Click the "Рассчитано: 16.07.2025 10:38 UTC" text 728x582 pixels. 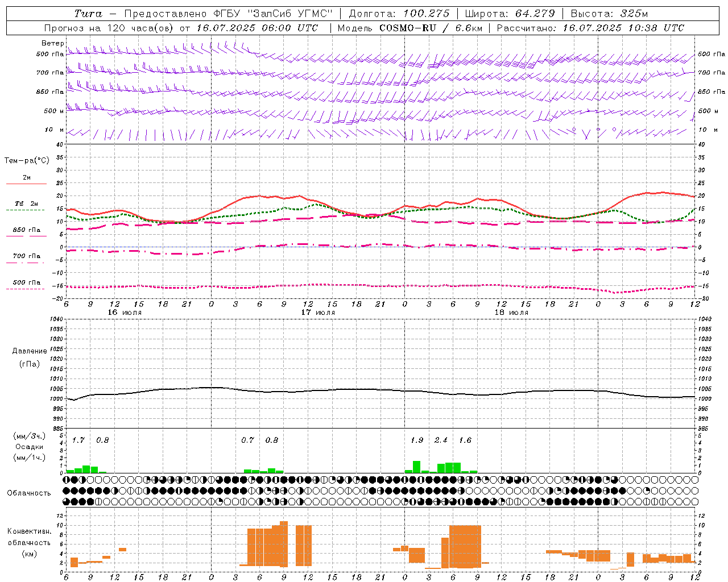click(590, 28)
